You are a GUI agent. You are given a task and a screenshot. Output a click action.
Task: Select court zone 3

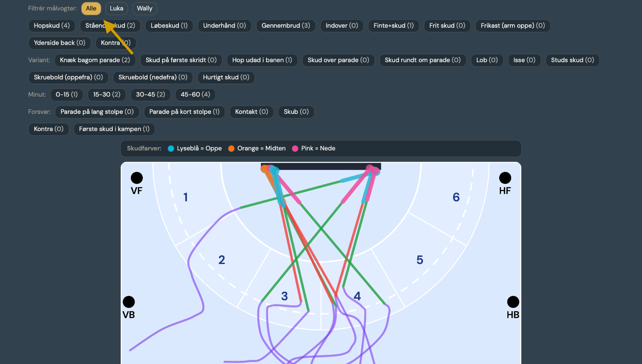click(285, 296)
